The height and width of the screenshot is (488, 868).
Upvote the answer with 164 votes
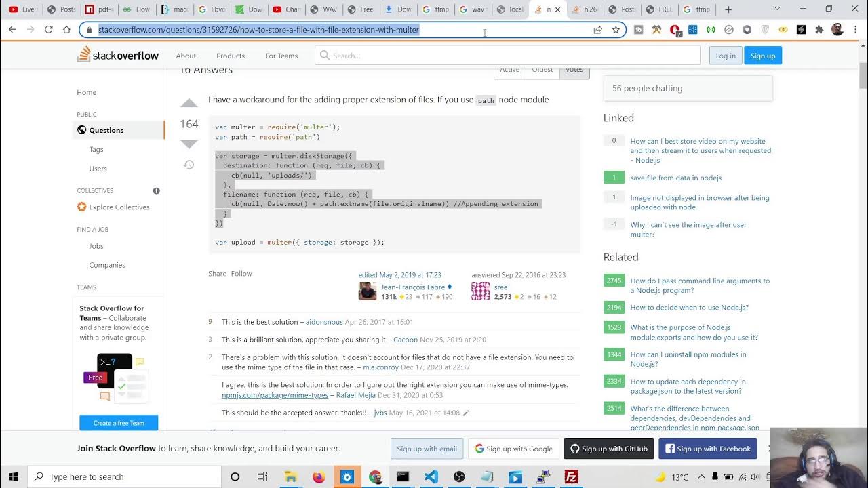tap(189, 104)
